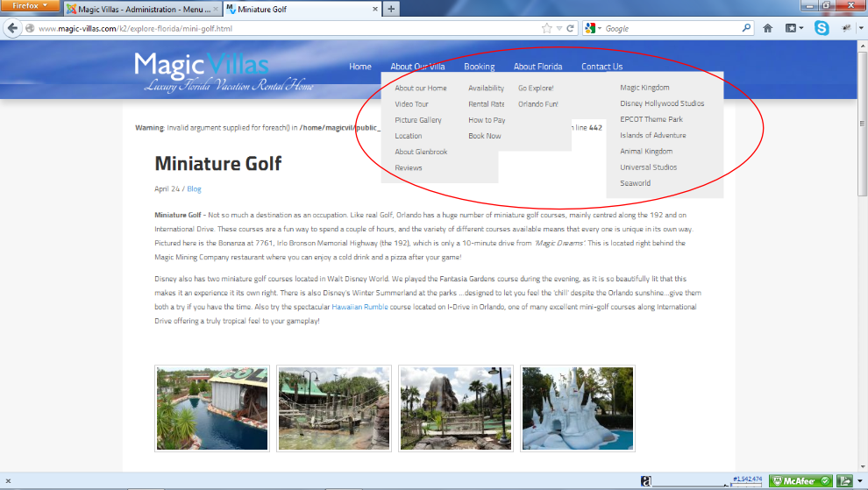The width and height of the screenshot is (868, 490).
Task: Select Islands of Adventure submenu item
Action: click(652, 135)
